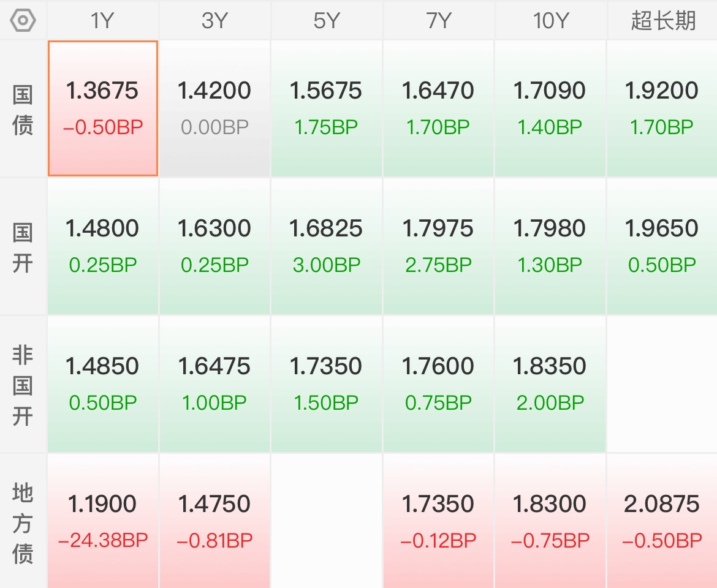Select the 1Y column header

click(102, 21)
